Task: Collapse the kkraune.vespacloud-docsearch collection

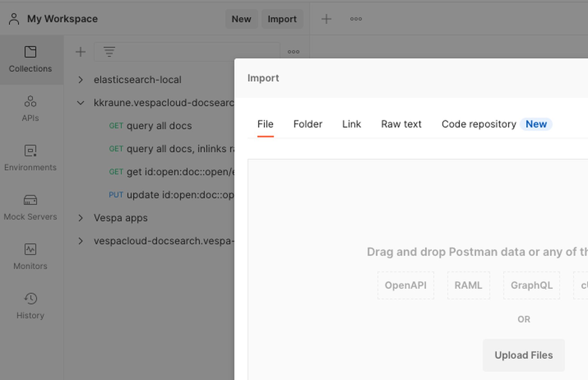Action: [x=80, y=103]
